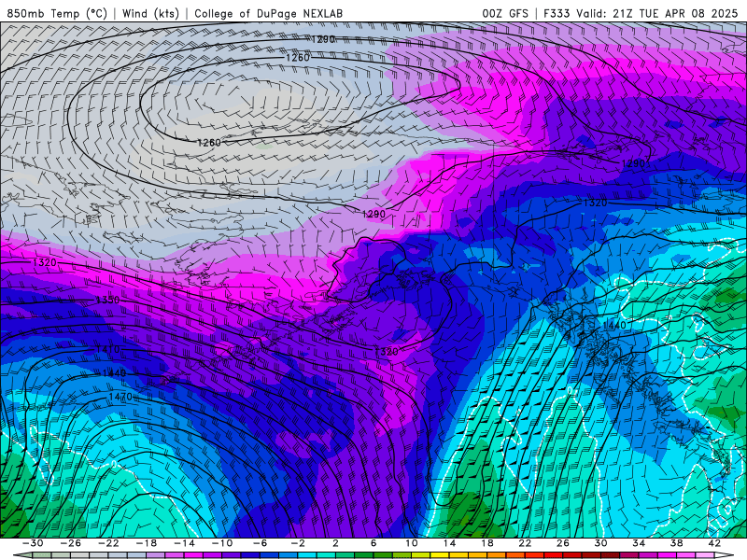Click the positive 26 label on the color scale
This screenshot has height=560, width=747.
pyautogui.click(x=563, y=543)
